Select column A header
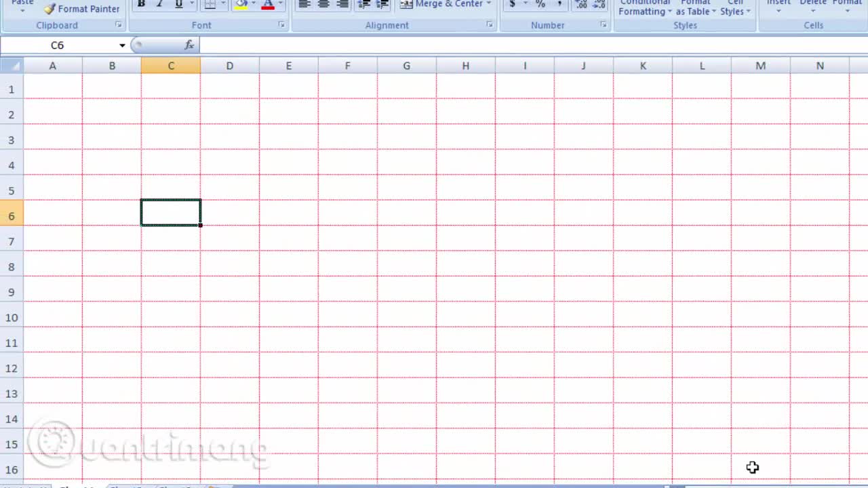 (52, 66)
